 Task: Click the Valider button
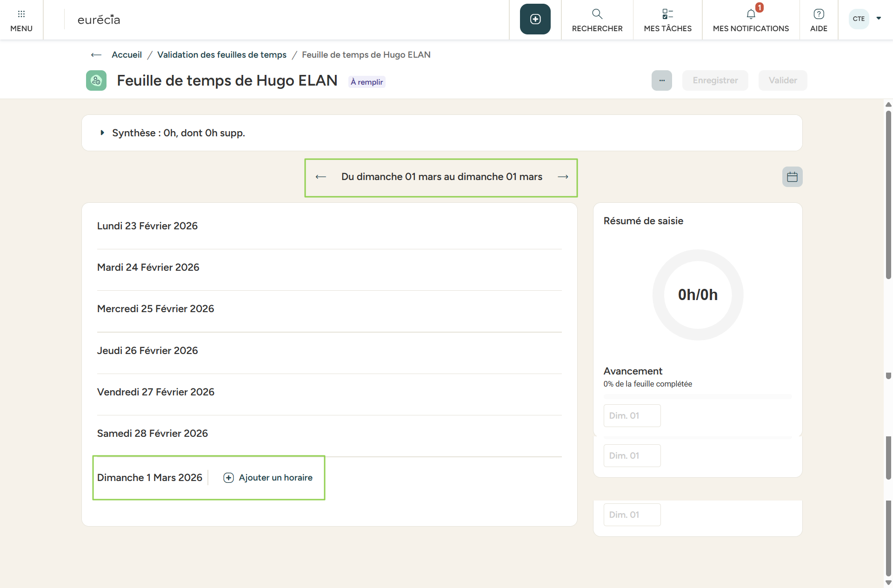[782, 80]
